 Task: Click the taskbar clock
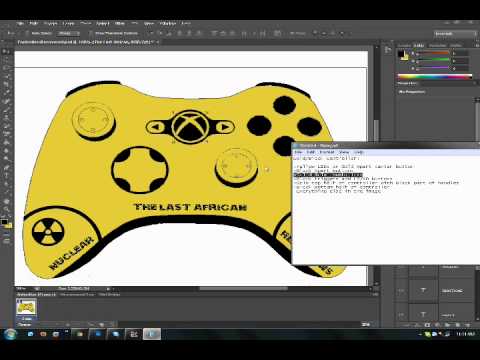pos(465,334)
